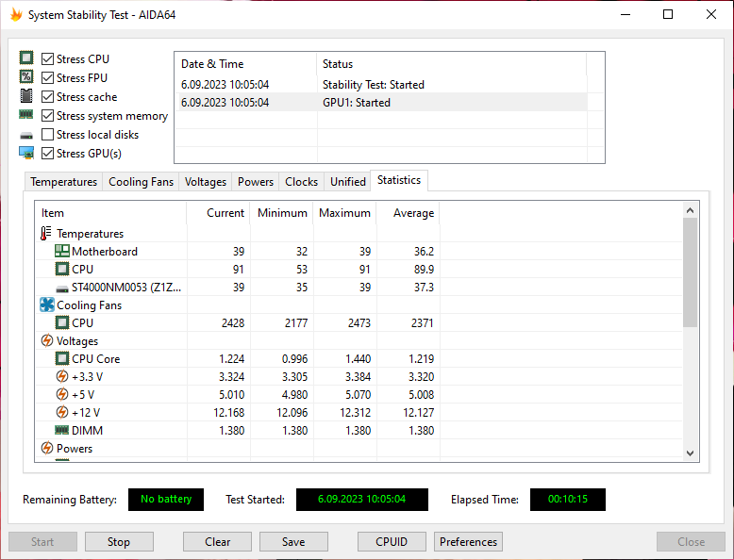Image resolution: width=734 pixels, height=560 pixels.
Task: Select the 'GPU1: Started' log entry
Action: click(x=381, y=103)
